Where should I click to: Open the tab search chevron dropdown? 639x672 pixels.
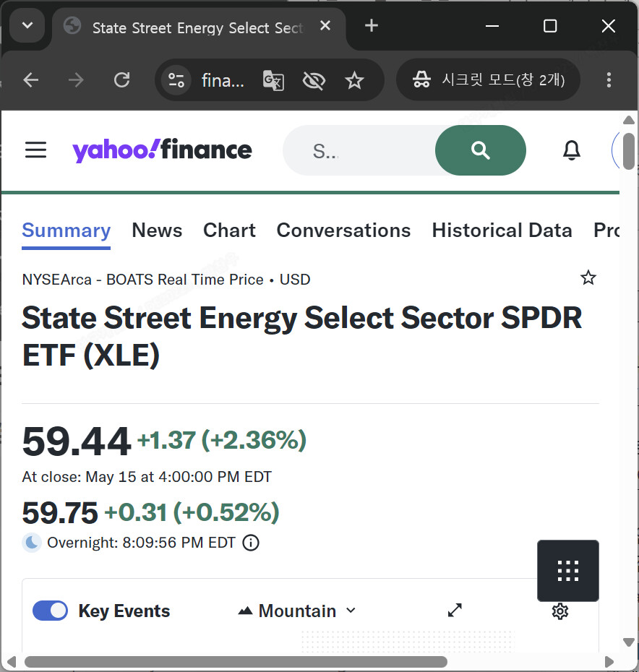(x=27, y=26)
